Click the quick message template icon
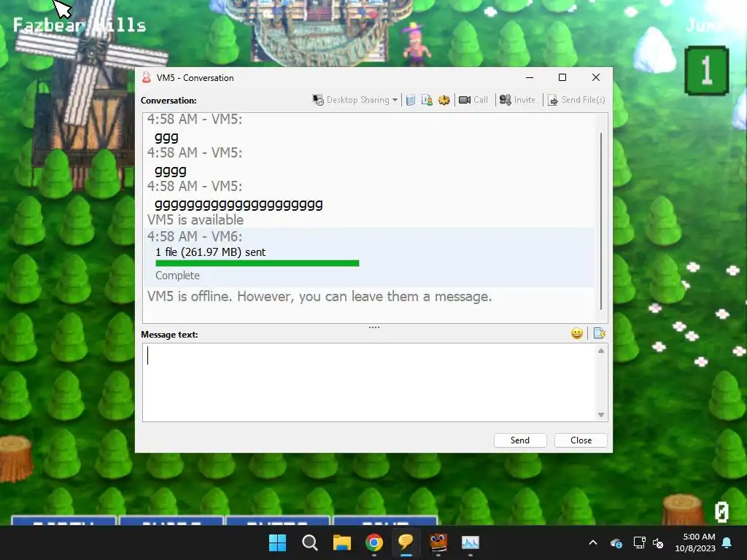 click(600, 333)
